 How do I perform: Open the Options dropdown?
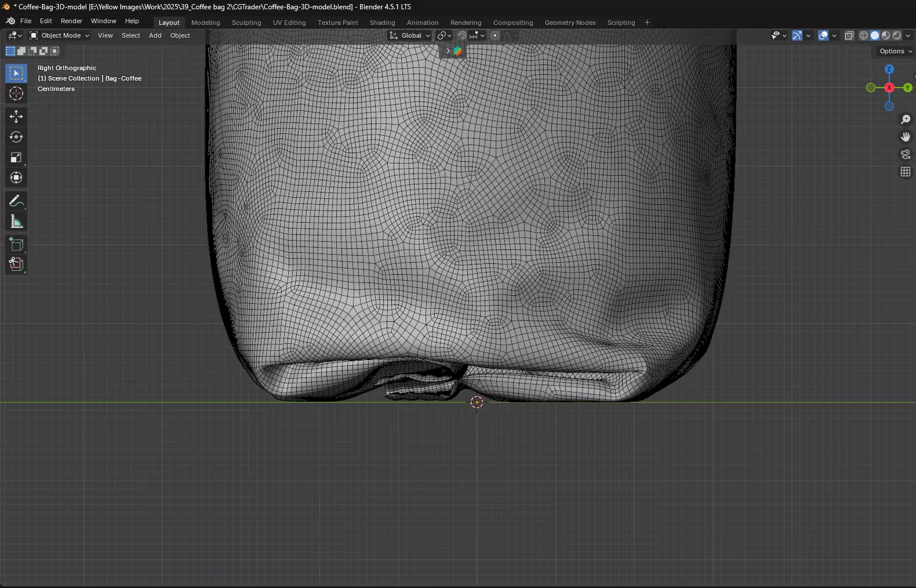click(x=895, y=51)
